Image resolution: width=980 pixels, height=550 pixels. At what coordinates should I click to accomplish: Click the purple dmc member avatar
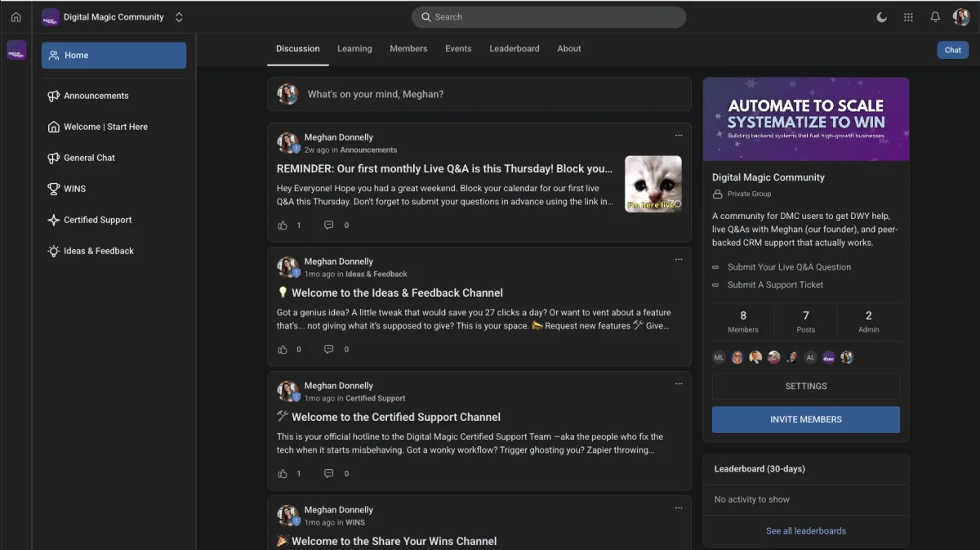[829, 357]
